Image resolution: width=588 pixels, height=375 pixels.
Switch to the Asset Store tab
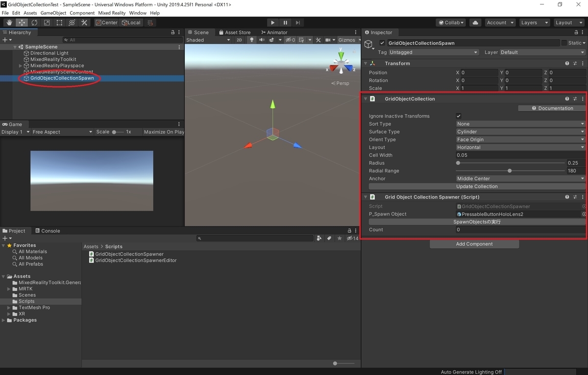click(x=234, y=32)
